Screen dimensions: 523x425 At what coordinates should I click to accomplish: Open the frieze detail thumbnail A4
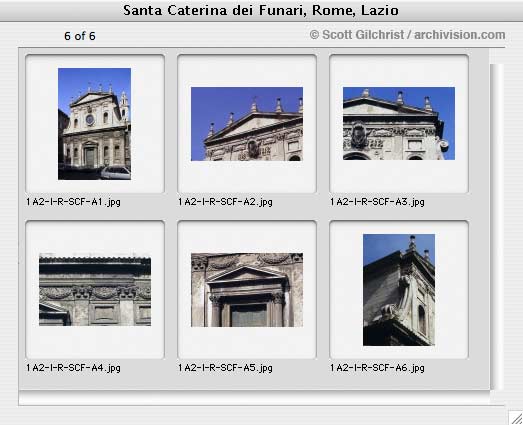click(95, 290)
